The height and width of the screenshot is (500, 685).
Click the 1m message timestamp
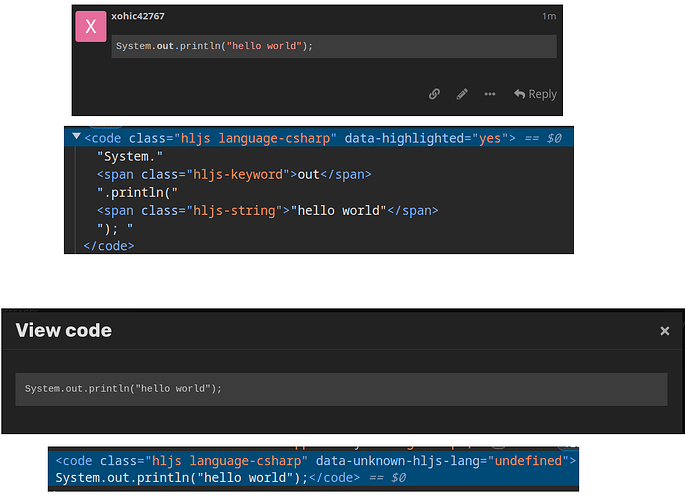[549, 17]
